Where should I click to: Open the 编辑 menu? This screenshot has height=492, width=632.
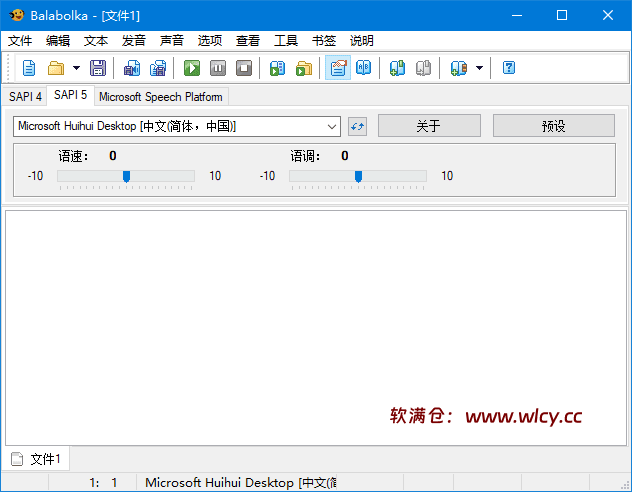tap(58, 41)
